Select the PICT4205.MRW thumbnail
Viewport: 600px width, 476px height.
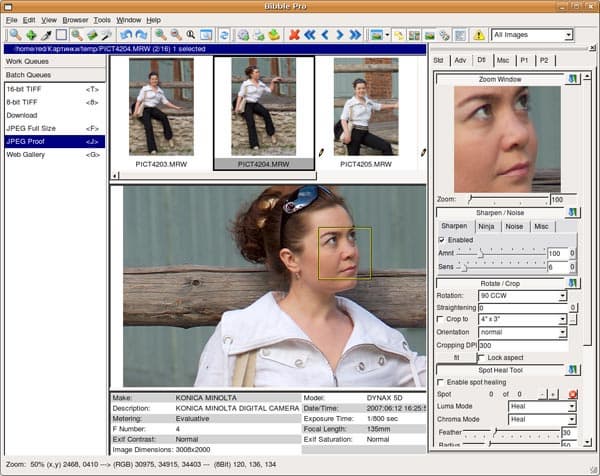tap(366, 112)
